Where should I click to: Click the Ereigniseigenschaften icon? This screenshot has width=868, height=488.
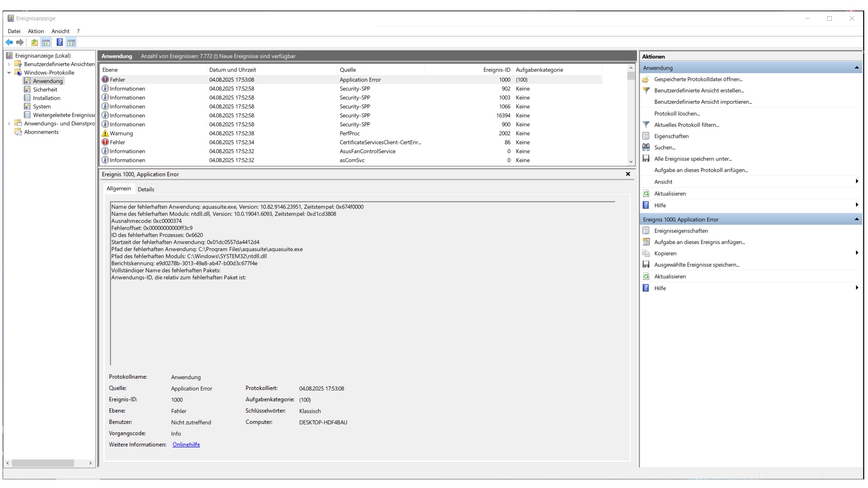(x=646, y=231)
